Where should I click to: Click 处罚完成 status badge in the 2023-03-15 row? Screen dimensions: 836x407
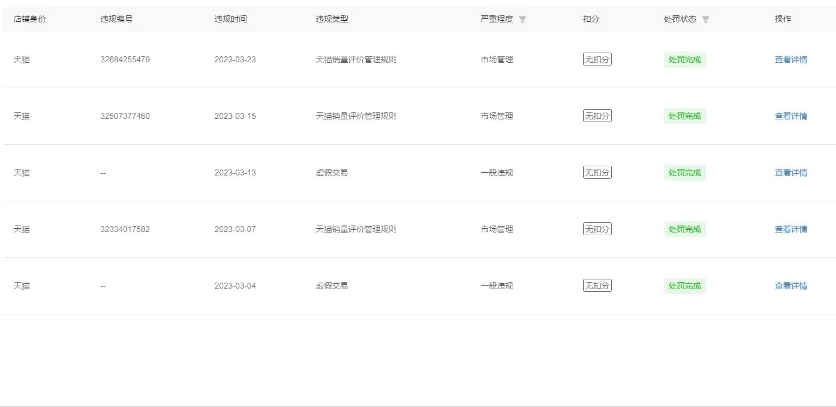tap(685, 116)
